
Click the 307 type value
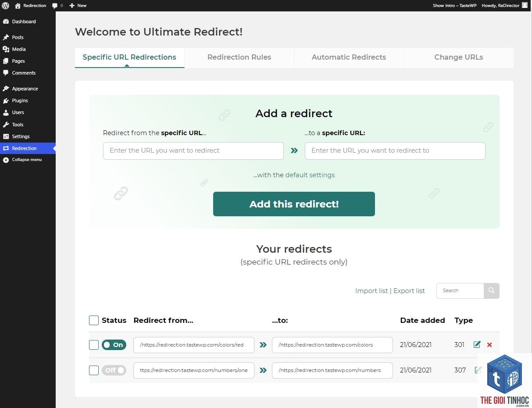(x=460, y=370)
